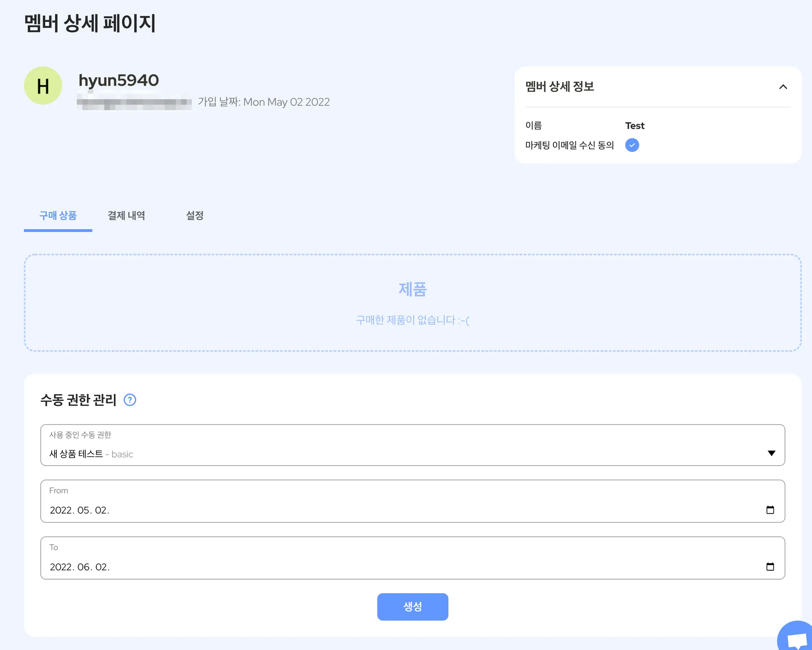Open the 사용 중인 수동 권한 dropdown
Image resolution: width=812 pixels, height=650 pixels.
pyautogui.click(x=412, y=445)
